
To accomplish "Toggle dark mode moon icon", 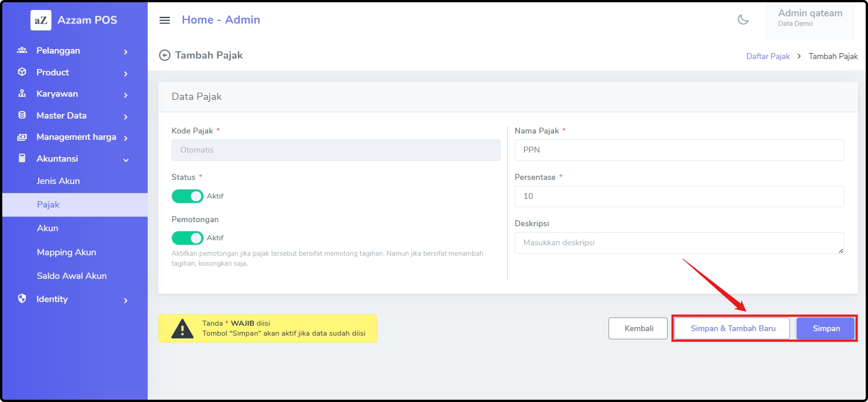I will coord(743,20).
